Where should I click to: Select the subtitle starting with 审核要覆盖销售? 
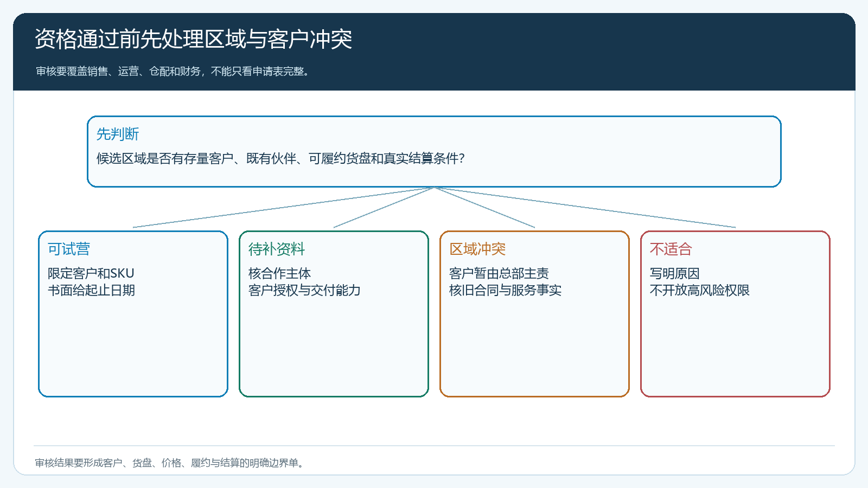click(x=173, y=71)
